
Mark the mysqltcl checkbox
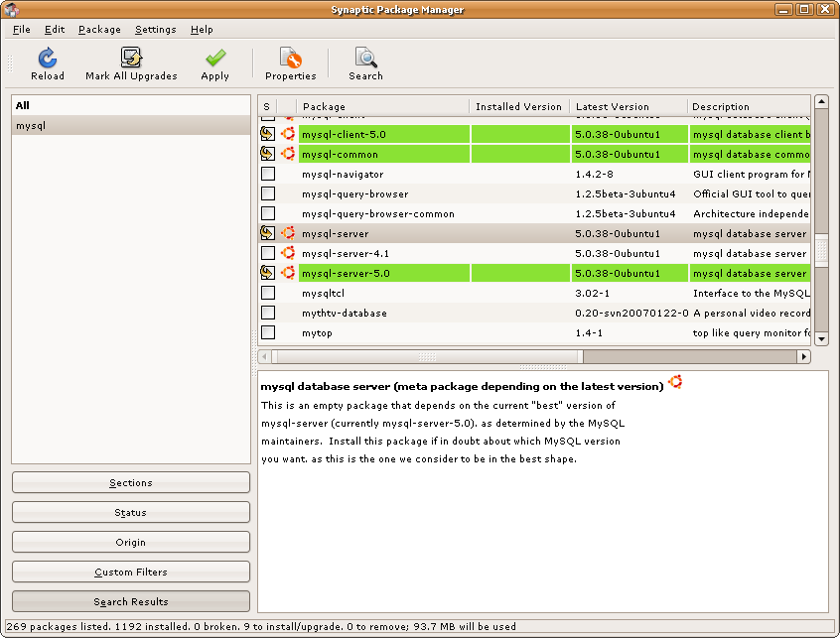tap(268, 293)
